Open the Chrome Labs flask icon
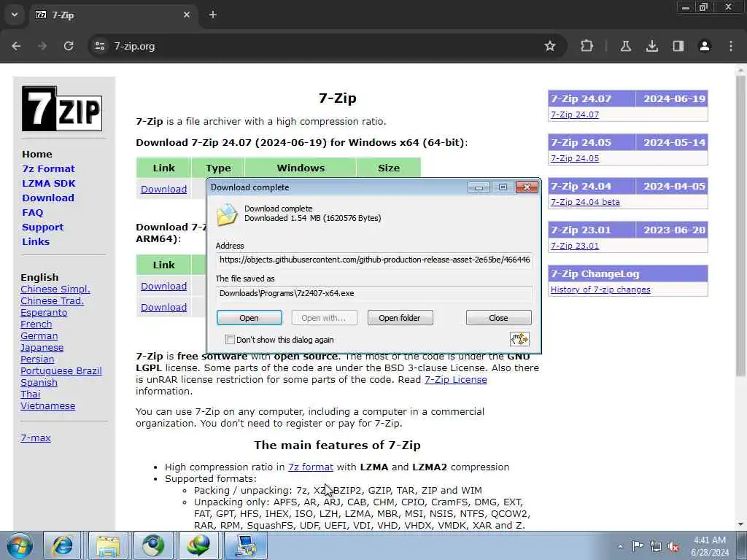 (625, 46)
